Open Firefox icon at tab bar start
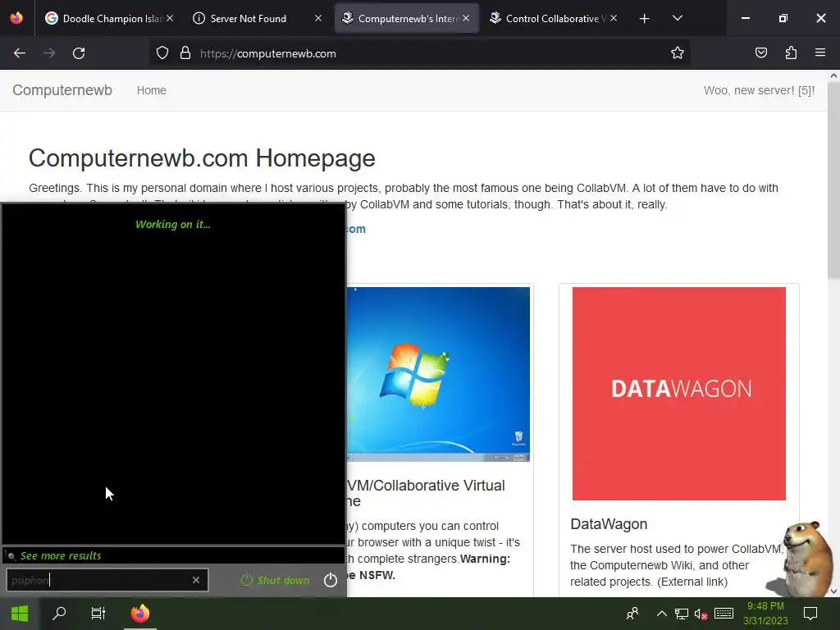840x630 pixels. tap(16, 18)
